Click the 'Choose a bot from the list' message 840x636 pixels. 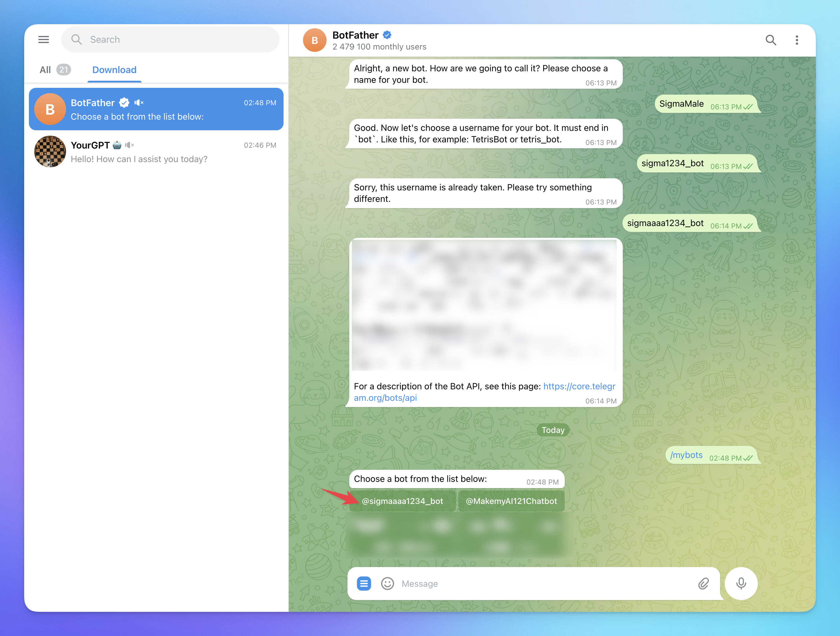[x=457, y=479]
